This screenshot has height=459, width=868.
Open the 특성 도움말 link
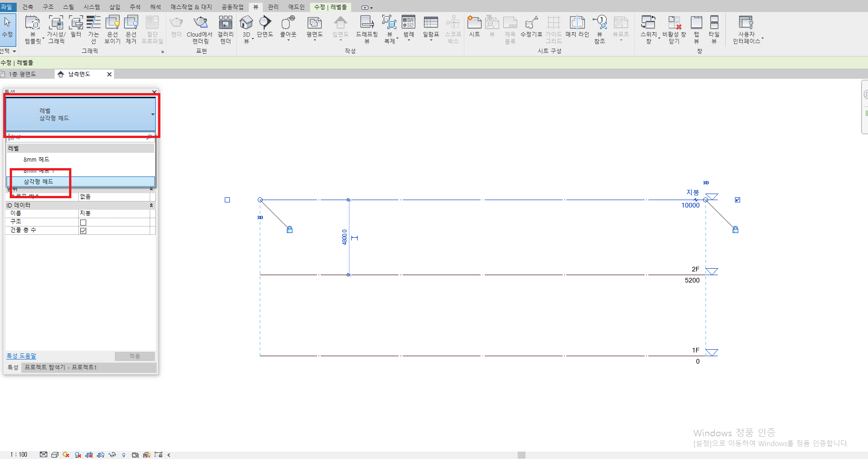coord(21,356)
